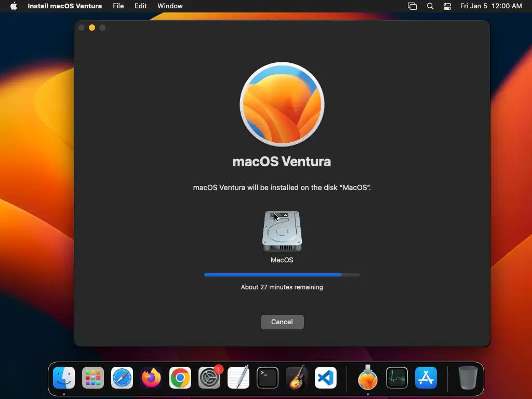The image size is (532, 399).
Task: Open the Install macOS Ventura app menu
Action: tap(64, 6)
